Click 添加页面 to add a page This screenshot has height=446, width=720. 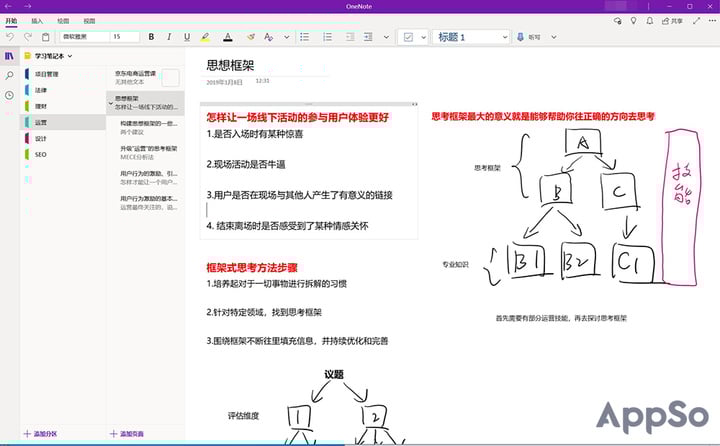click(x=127, y=434)
